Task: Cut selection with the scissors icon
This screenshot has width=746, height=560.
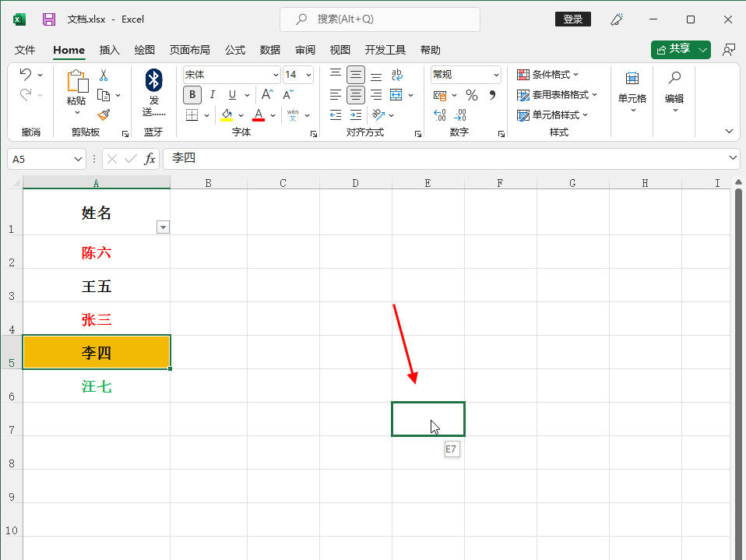Action: click(x=104, y=75)
